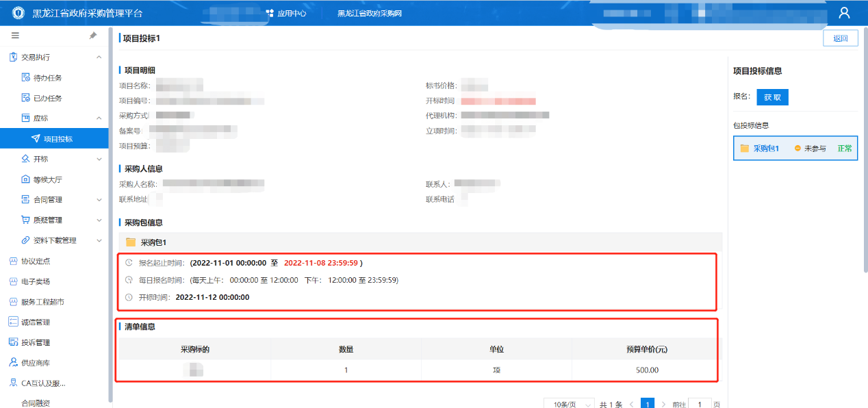Select 待办任务 menu item
The height and width of the screenshot is (408, 868).
(48, 78)
